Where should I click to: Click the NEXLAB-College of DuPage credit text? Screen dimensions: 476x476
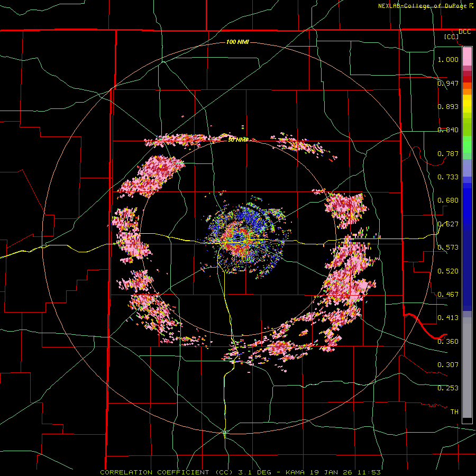coord(423,6)
